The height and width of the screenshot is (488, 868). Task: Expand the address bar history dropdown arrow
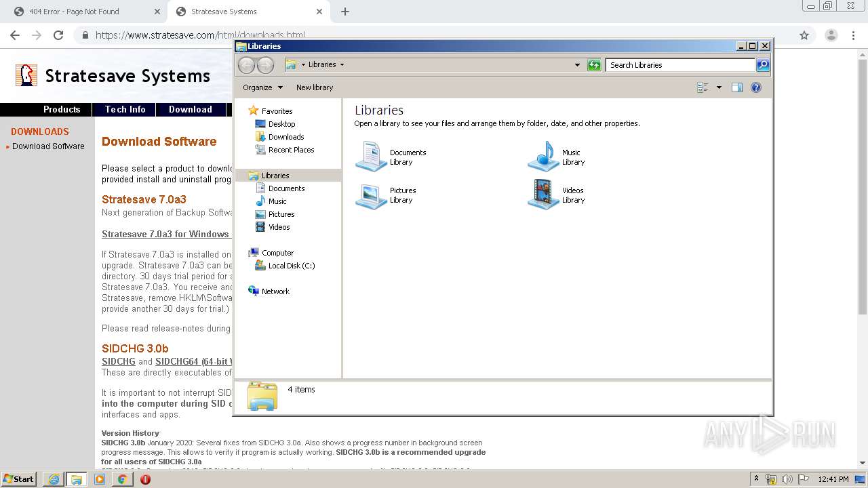[577, 65]
